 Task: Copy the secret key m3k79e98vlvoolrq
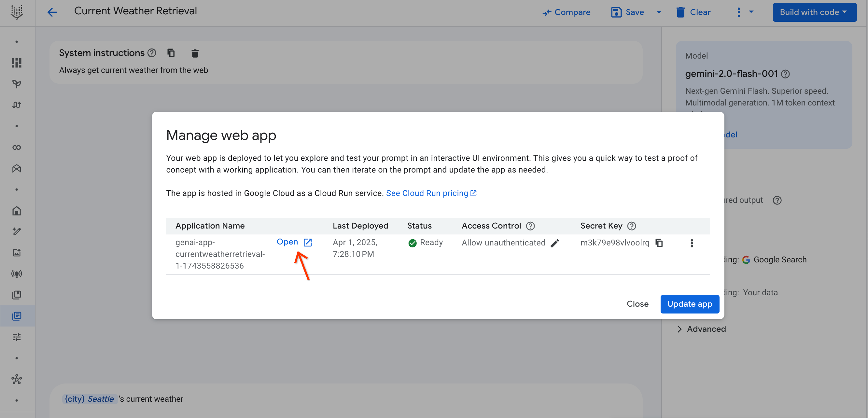[x=659, y=243]
